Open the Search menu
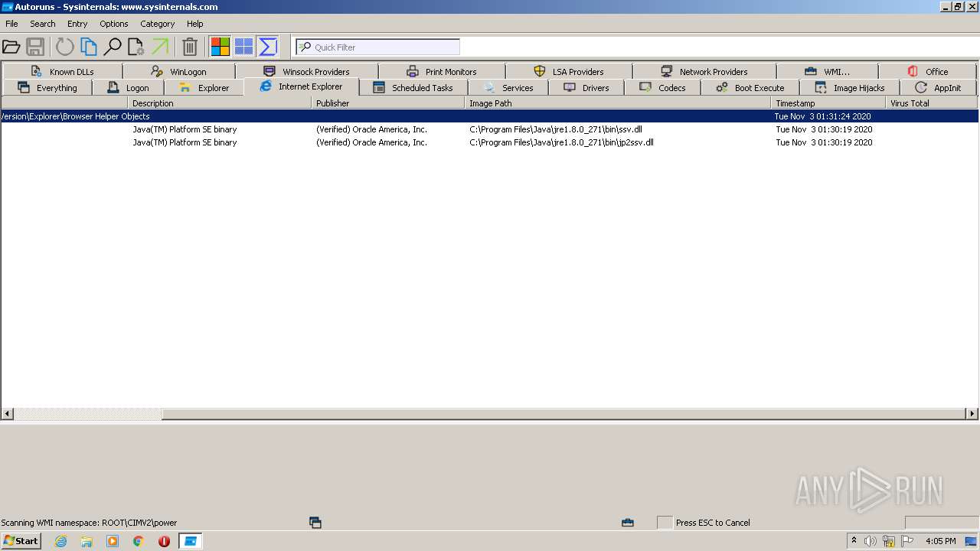The image size is (980, 551). [x=43, y=24]
